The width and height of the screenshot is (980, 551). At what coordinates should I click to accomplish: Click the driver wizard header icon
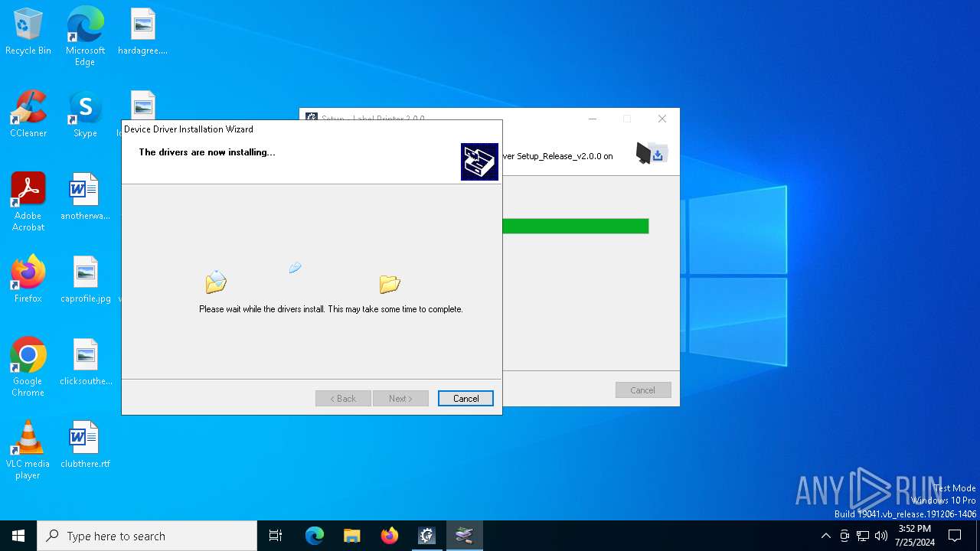tap(479, 161)
